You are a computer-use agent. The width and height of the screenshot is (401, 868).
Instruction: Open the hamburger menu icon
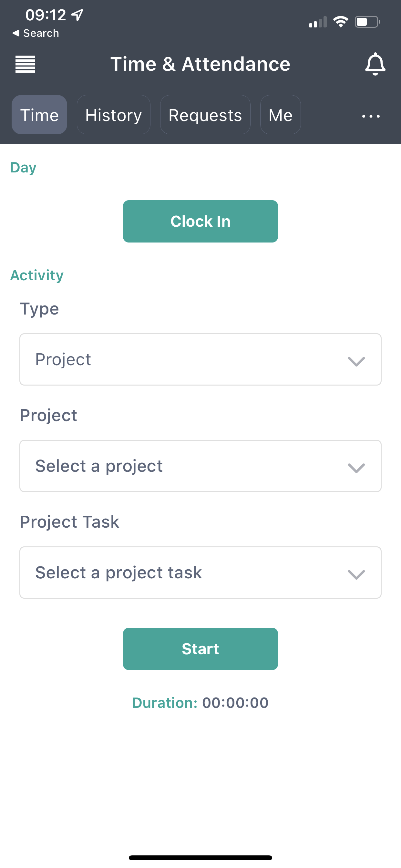[25, 64]
